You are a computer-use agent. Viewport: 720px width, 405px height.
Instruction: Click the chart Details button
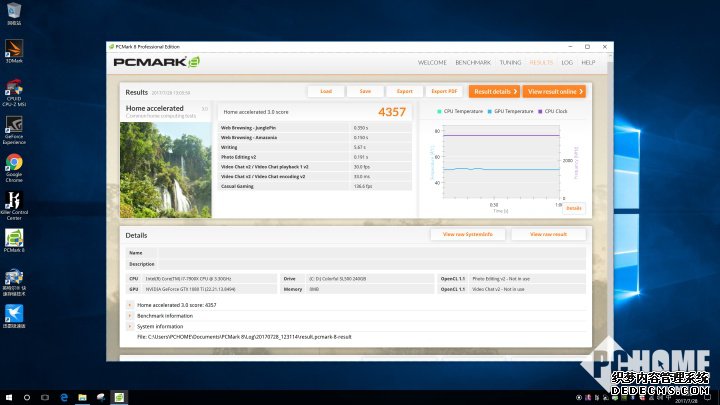(x=574, y=208)
